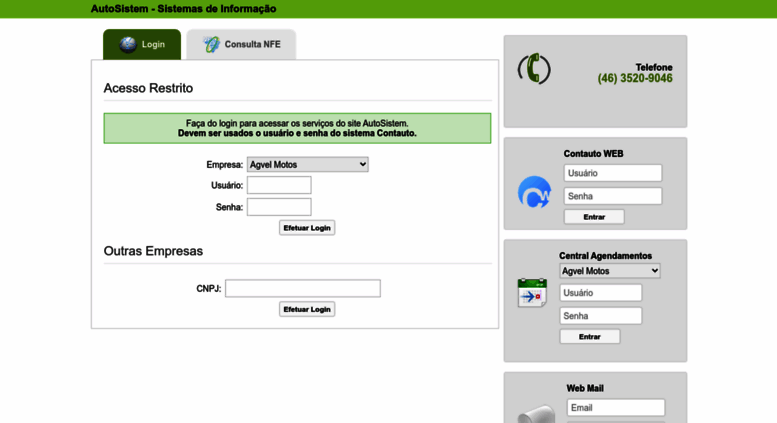This screenshot has height=423, width=777.
Task: Click the Outras Empresas heading
Action: [153, 251]
